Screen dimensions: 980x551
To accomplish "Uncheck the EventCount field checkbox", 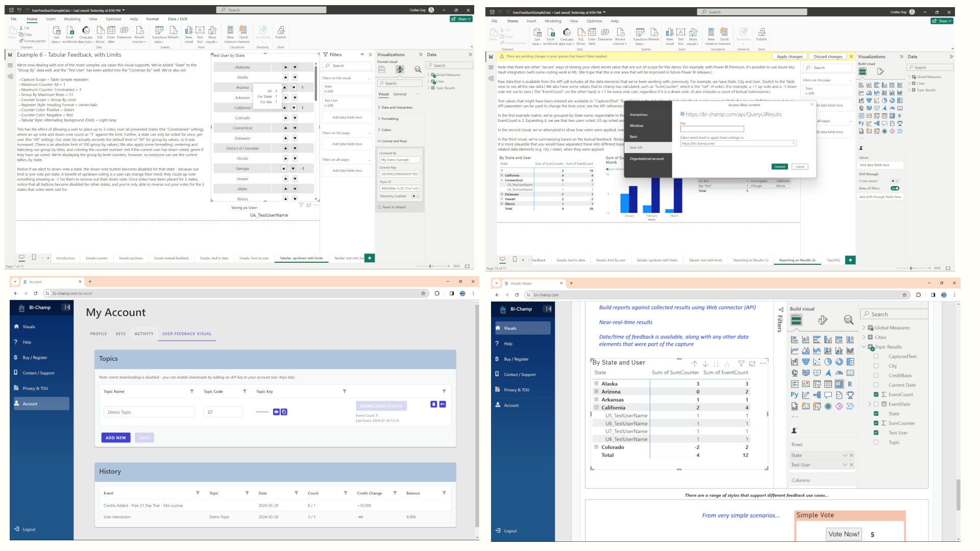I will pyautogui.click(x=876, y=394).
